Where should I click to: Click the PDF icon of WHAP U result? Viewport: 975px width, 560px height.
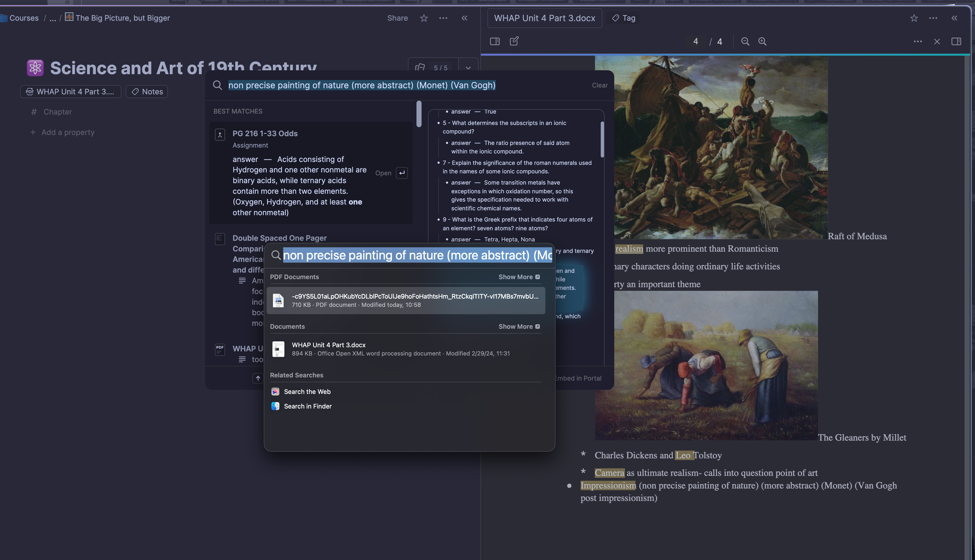(220, 349)
